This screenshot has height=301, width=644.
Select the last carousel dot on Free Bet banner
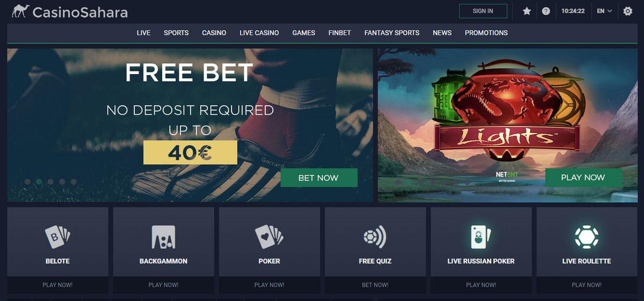coord(74,182)
